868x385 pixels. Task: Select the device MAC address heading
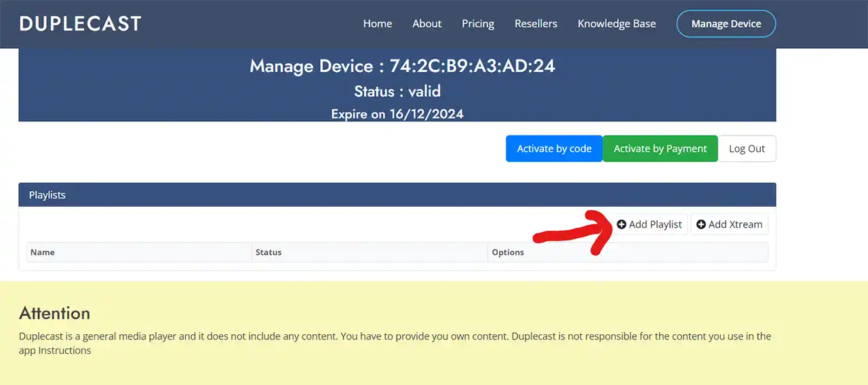point(403,66)
